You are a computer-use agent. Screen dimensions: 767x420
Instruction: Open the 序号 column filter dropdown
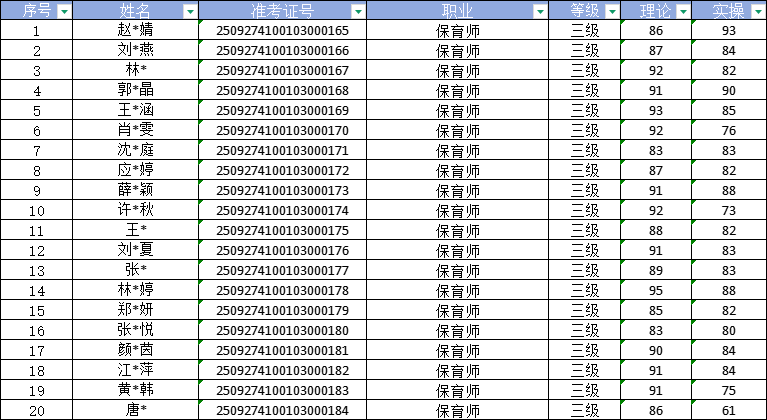(x=64, y=11)
